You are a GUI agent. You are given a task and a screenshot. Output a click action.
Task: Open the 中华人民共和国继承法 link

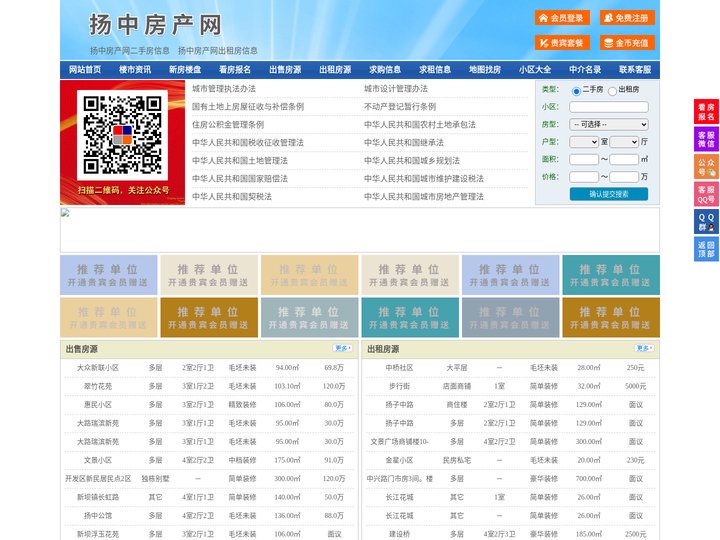(404, 142)
